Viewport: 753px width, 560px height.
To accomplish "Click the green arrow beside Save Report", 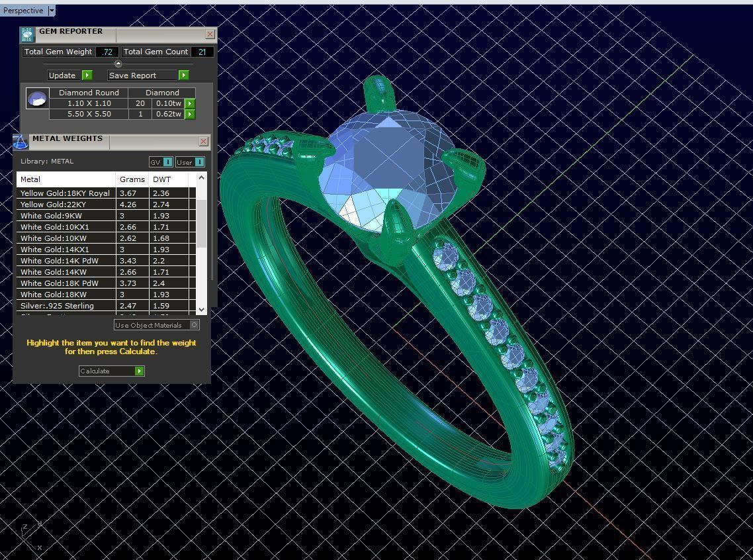I will coord(183,75).
